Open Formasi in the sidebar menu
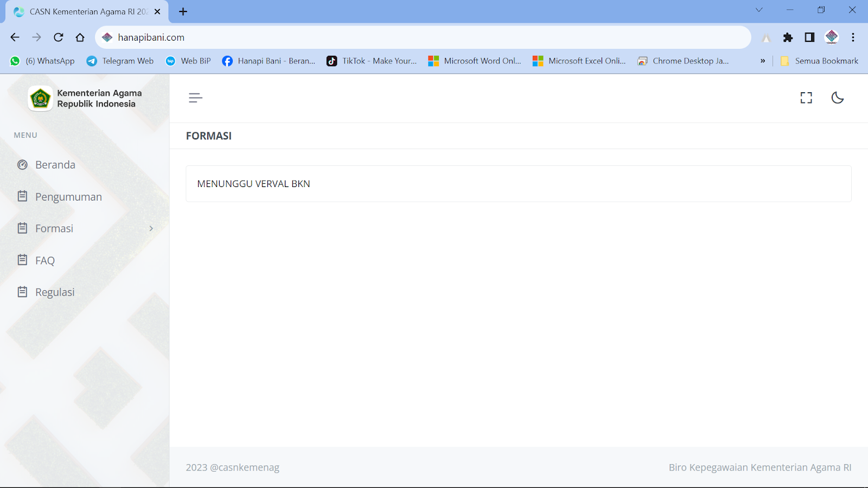Screen dimensions: 868x488 (54, 228)
